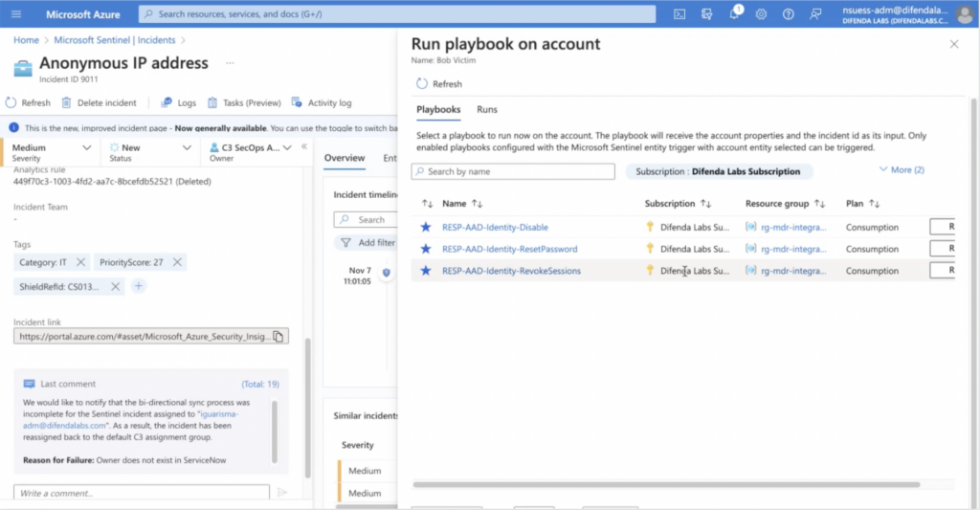Click the incident details vertical scrollbar
This screenshot has height=510, width=980.
tap(307, 408)
